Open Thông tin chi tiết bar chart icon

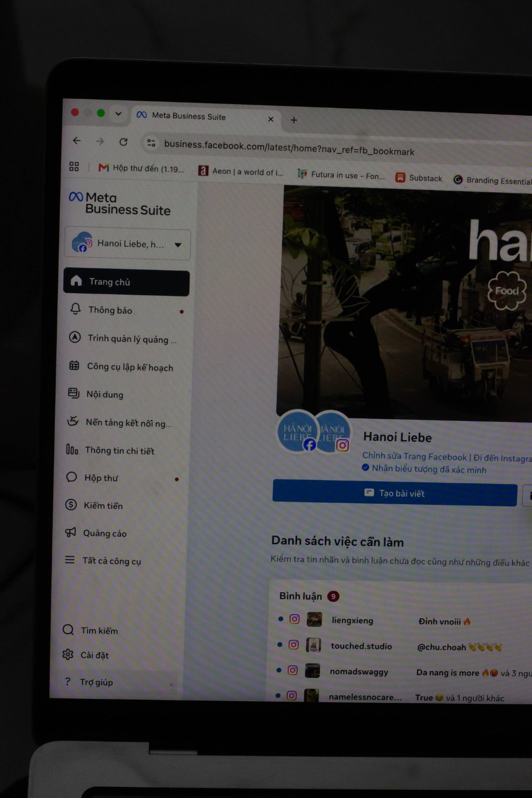72,449
